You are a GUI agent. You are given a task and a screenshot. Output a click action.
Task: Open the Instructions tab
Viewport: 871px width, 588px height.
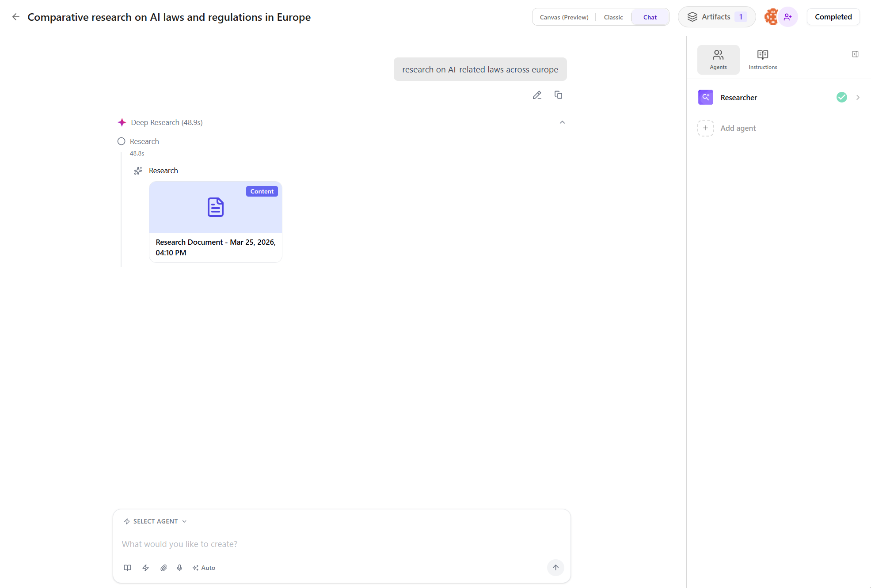click(x=763, y=59)
